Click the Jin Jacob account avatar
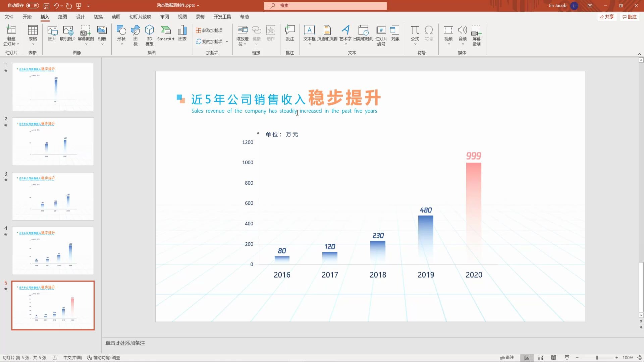644x362 pixels. tap(574, 6)
